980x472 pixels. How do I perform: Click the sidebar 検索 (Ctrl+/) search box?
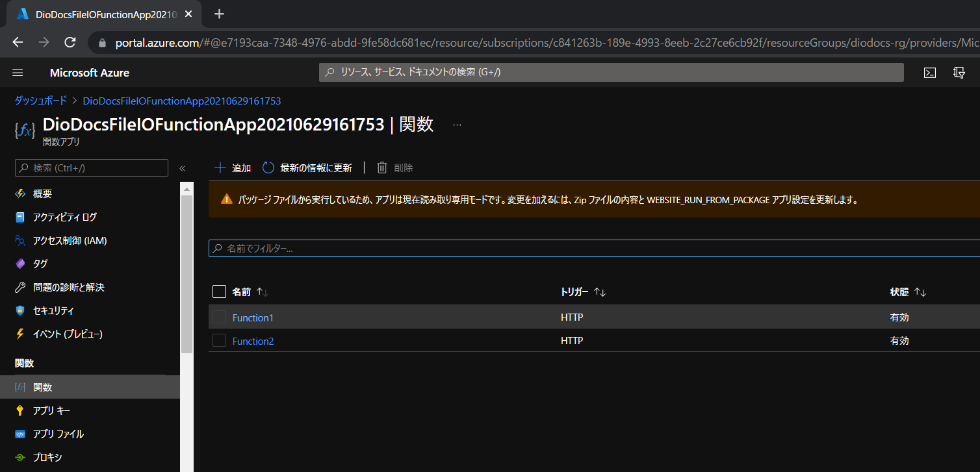pyautogui.click(x=92, y=168)
